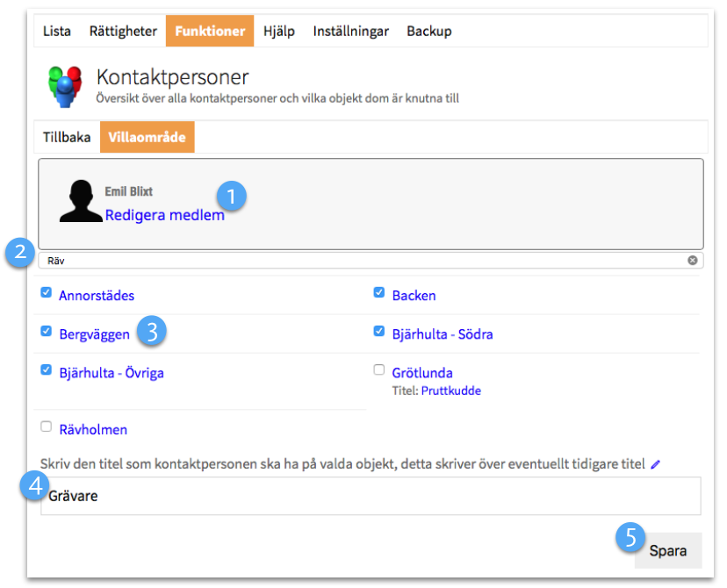Open the Backup tab

(428, 32)
